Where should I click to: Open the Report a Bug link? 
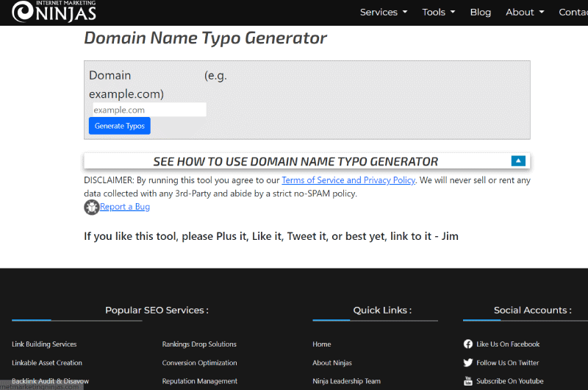coord(125,207)
